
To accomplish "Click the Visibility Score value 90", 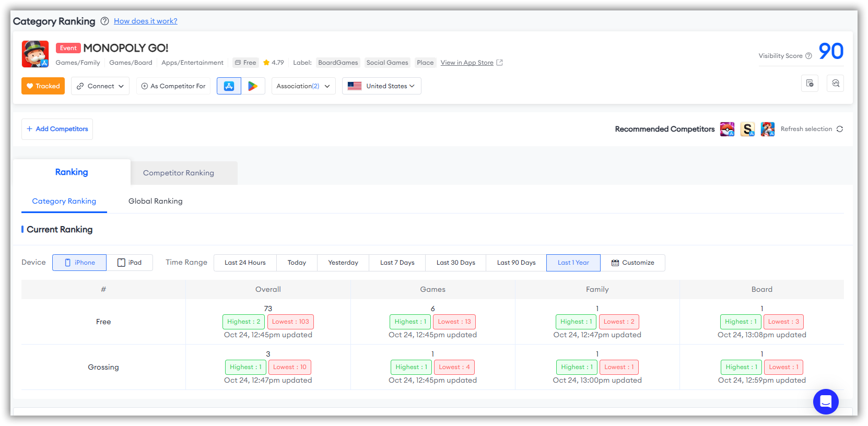I will (831, 51).
